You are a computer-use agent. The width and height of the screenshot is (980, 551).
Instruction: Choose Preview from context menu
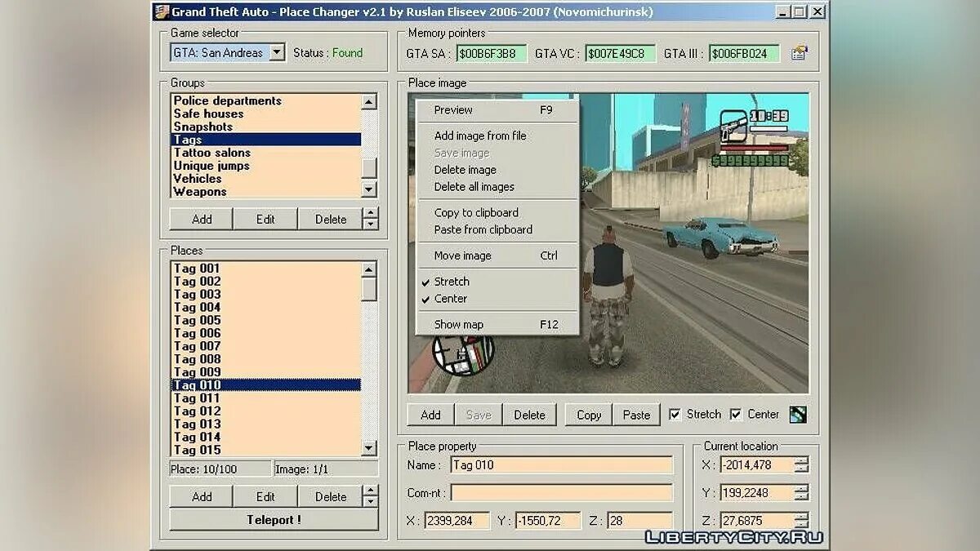tap(497, 110)
